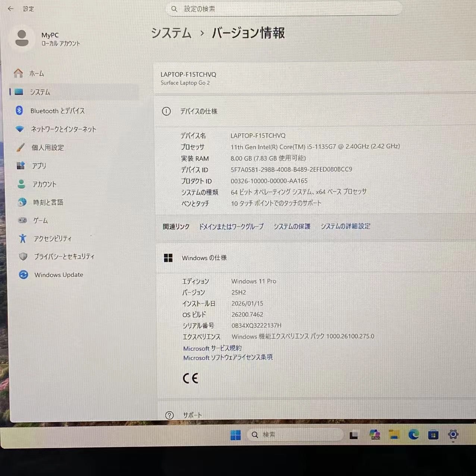The width and height of the screenshot is (476, 476).
Task: Open the システムの詳細設定 link
Action: click(x=345, y=226)
